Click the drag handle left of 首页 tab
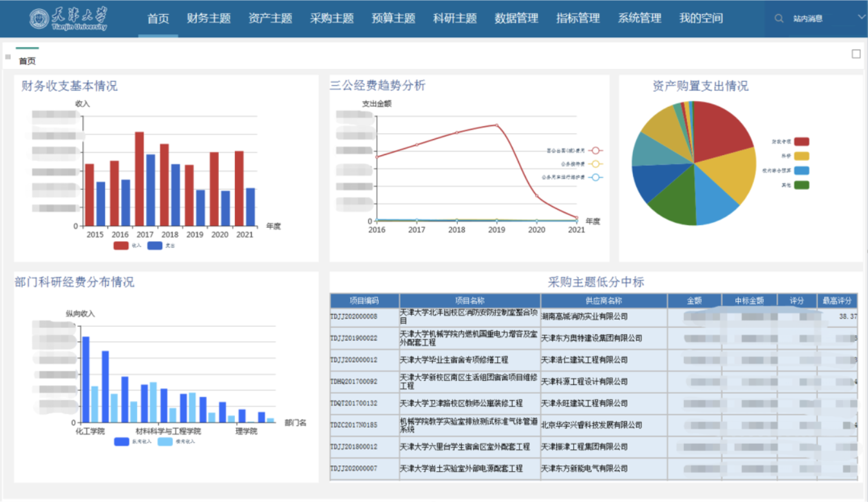The height and width of the screenshot is (502, 868). (8, 57)
